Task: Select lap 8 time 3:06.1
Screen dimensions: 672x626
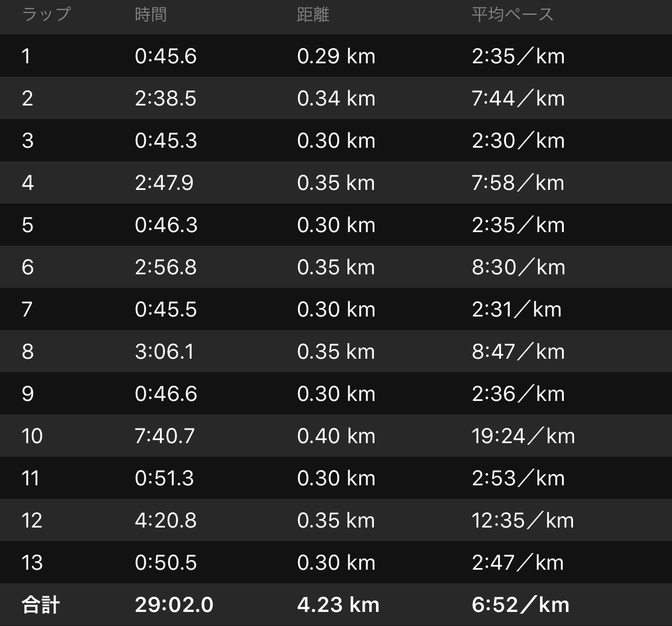Action: click(x=164, y=352)
